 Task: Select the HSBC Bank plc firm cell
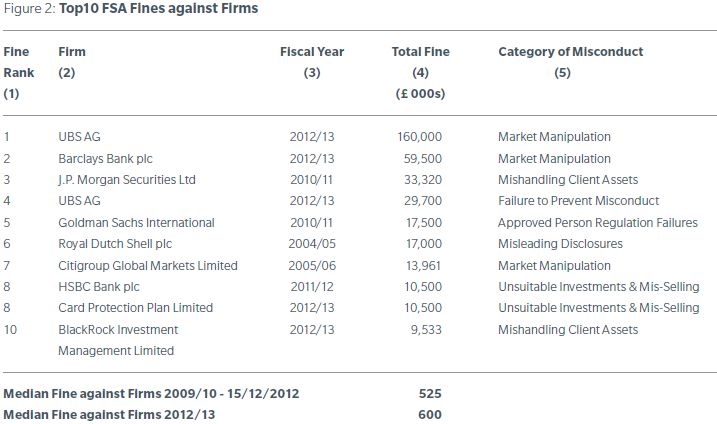point(98,286)
